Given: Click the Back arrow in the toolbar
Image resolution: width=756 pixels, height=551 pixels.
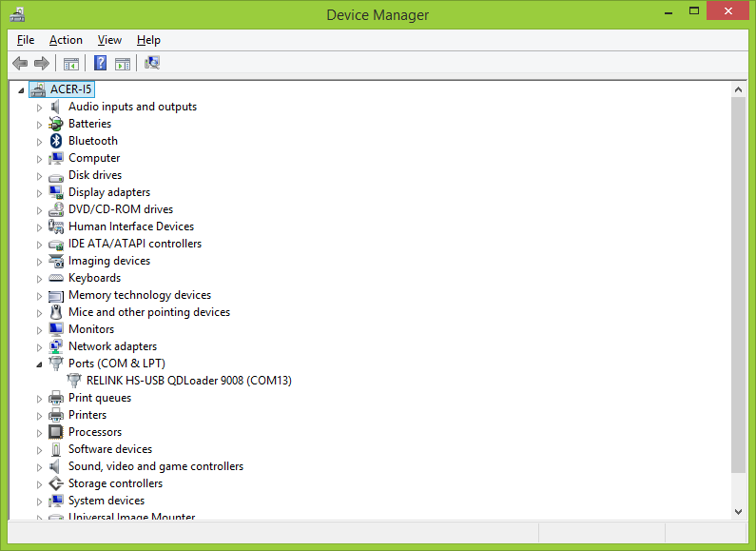Looking at the screenshot, I should click(20, 64).
